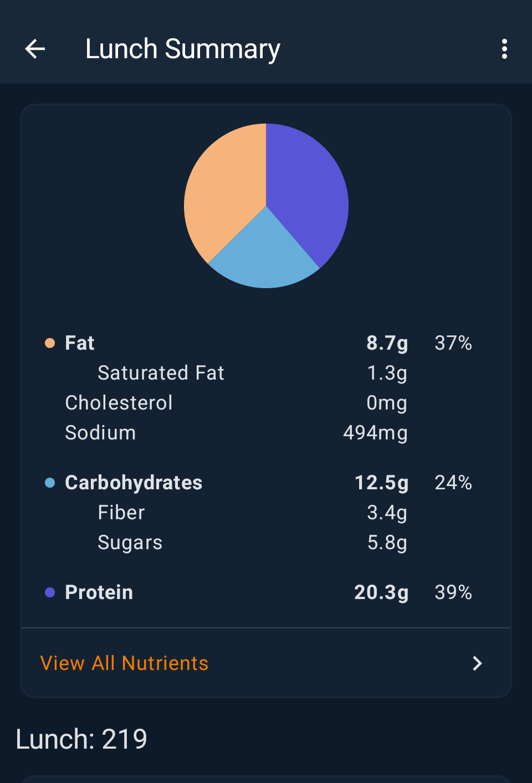The height and width of the screenshot is (783, 532).
Task: Click the orange Fat legend dot
Action: tap(50, 343)
